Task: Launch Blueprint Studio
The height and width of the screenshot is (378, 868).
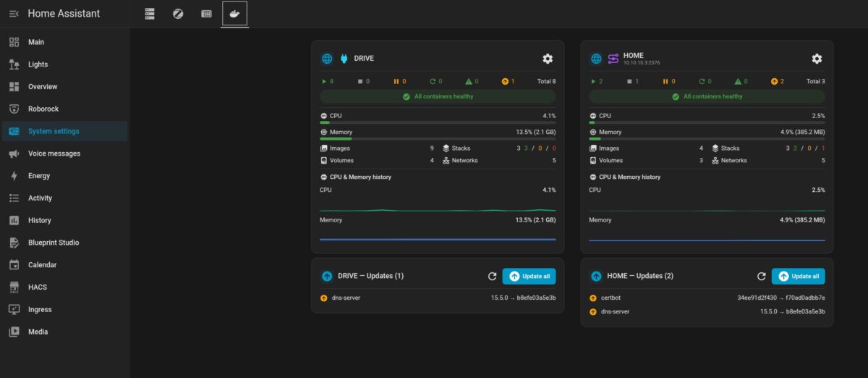Action: [64, 243]
